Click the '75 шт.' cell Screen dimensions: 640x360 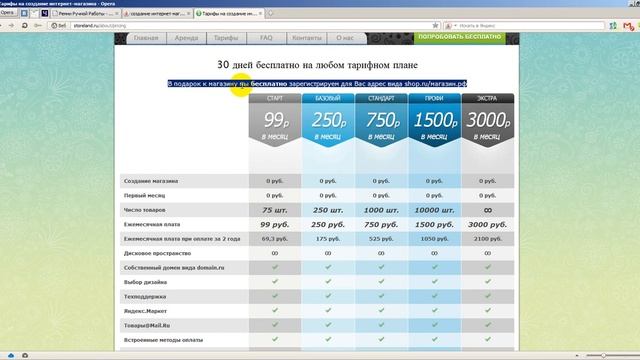click(x=275, y=210)
